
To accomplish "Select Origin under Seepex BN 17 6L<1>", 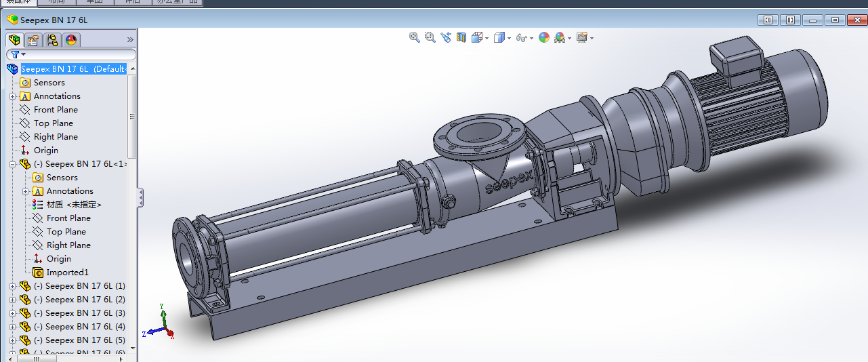I will [x=59, y=259].
